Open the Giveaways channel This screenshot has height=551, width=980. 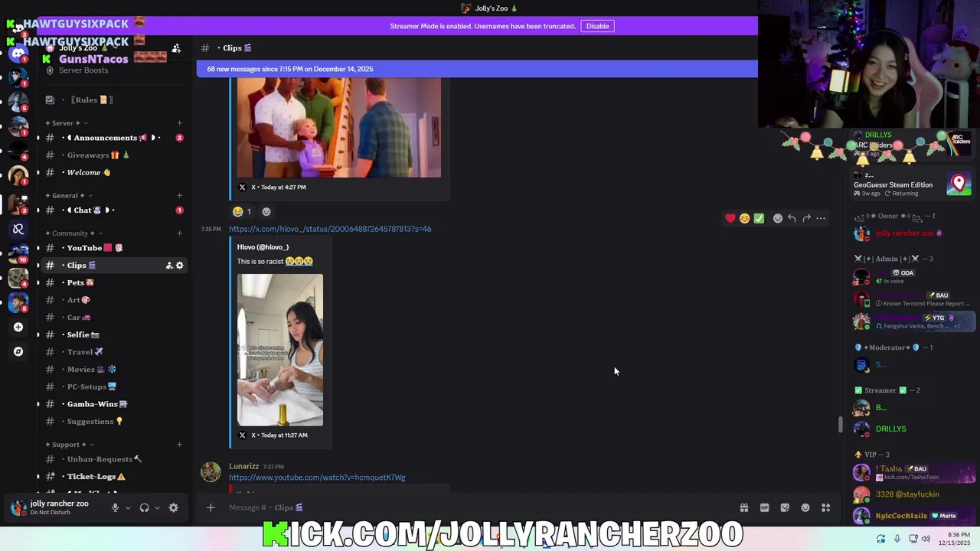113,155
